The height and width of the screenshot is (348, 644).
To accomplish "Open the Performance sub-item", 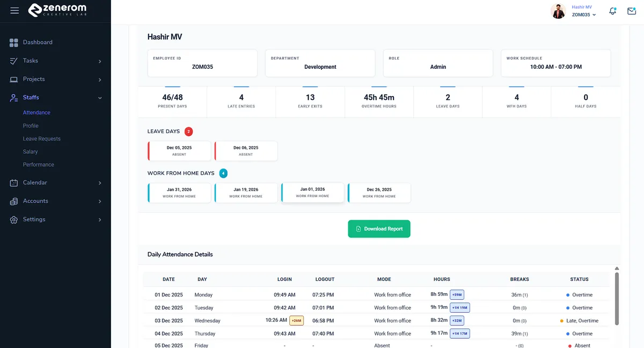I will pyautogui.click(x=39, y=164).
